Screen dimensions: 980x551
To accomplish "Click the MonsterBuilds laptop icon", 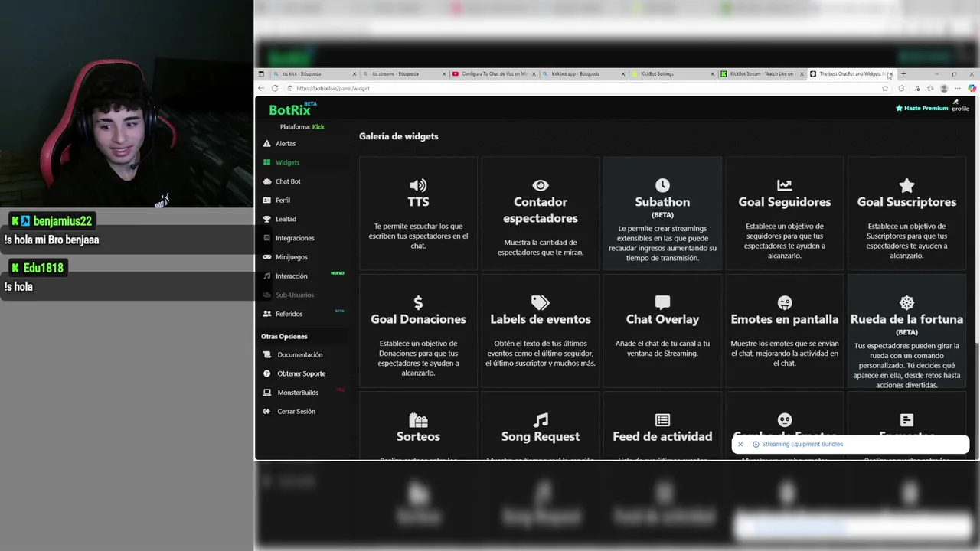I will [x=266, y=393].
